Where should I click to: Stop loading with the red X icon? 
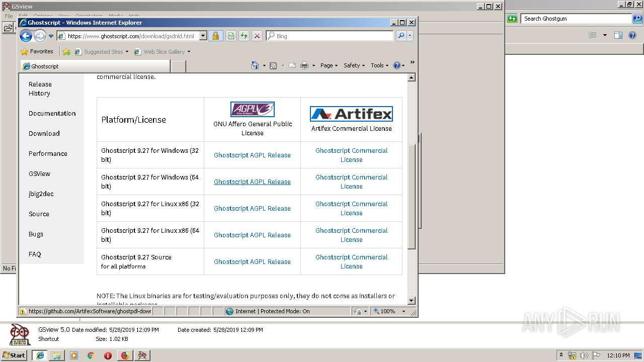[x=257, y=36]
